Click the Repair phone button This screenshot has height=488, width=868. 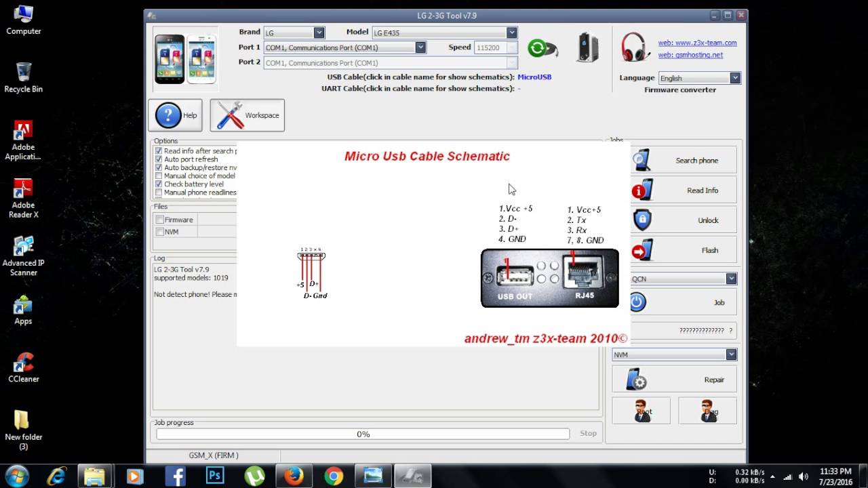click(x=674, y=380)
